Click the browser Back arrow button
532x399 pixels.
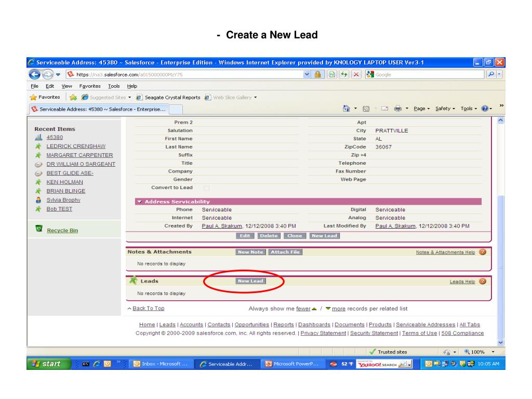click(35, 74)
